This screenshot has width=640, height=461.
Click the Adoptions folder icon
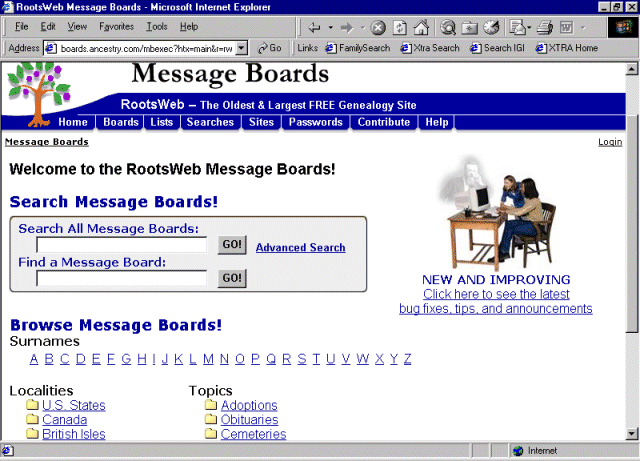tap(211, 405)
